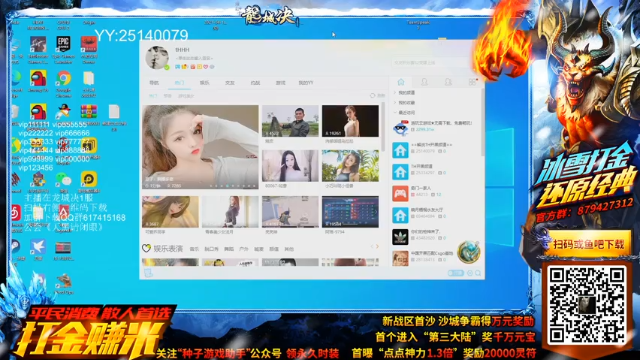Open the house-icon channel numbered 25140079

400,150
